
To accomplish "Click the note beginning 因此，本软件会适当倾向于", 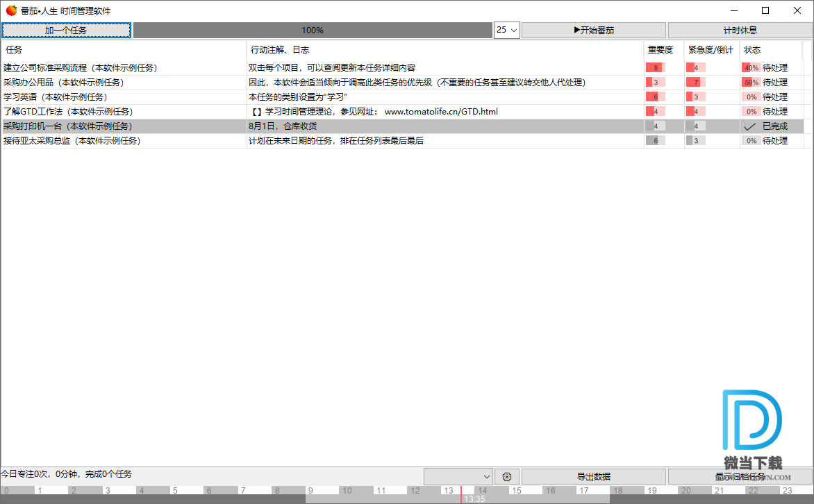I will point(417,83).
